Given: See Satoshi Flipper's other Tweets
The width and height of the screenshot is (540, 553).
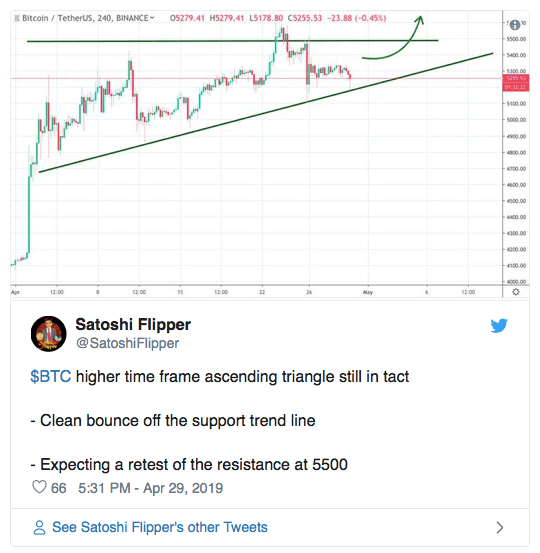Looking at the screenshot, I should (x=160, y=527).
